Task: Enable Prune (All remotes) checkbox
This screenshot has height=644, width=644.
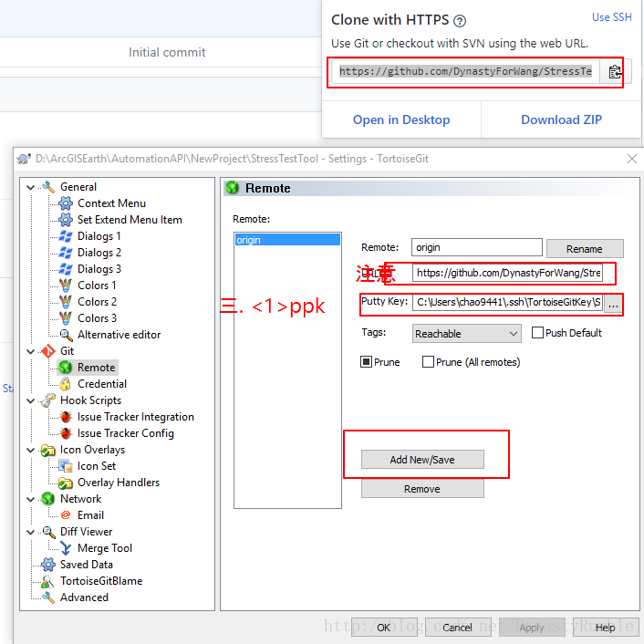Action: point(428,362)
